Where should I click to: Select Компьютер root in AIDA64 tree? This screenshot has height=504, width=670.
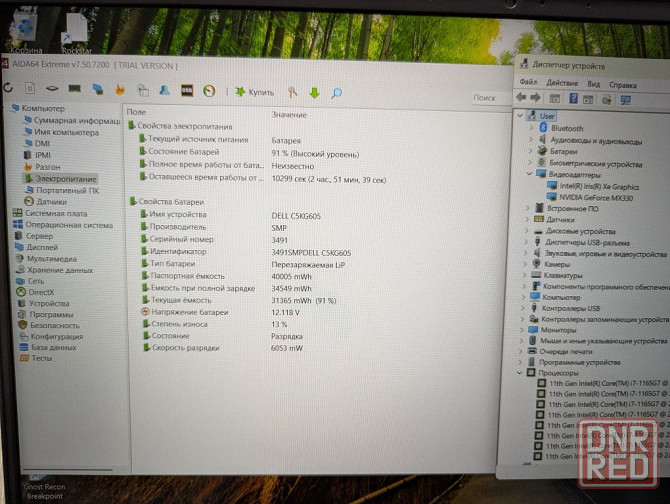point(38,108)
